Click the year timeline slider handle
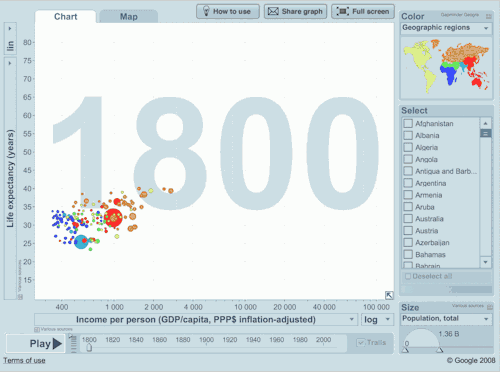 pyautogui.click(x=89, y=348)
